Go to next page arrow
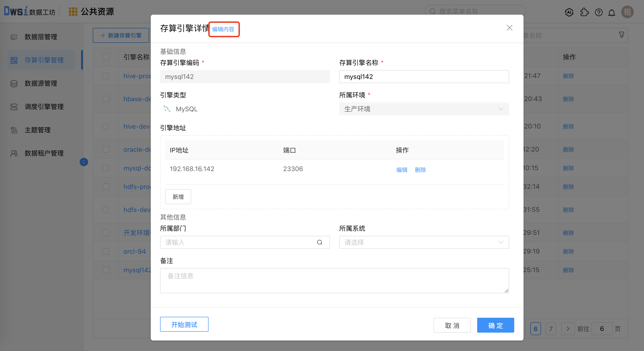 point(568,328)
